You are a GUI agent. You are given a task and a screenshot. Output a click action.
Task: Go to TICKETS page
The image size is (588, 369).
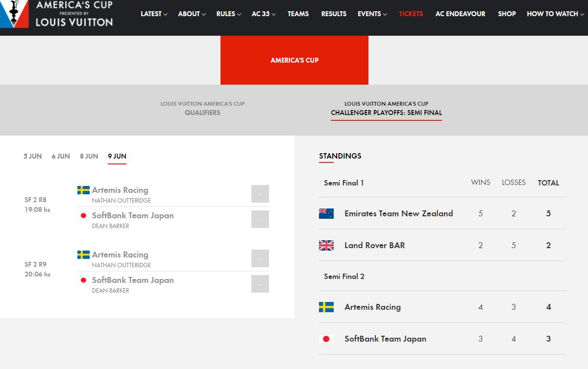pos(411,14)
